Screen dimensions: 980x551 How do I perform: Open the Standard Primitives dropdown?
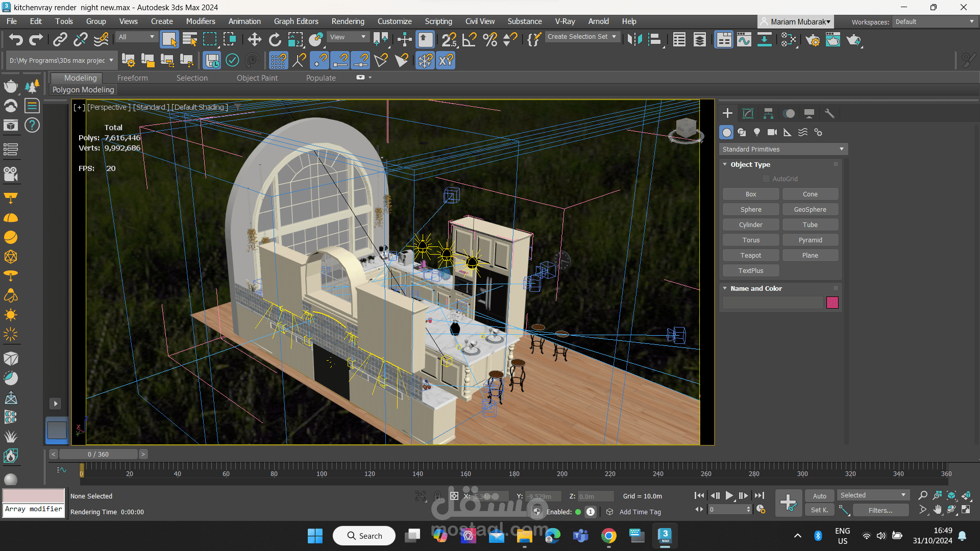(x=783, y=149)
